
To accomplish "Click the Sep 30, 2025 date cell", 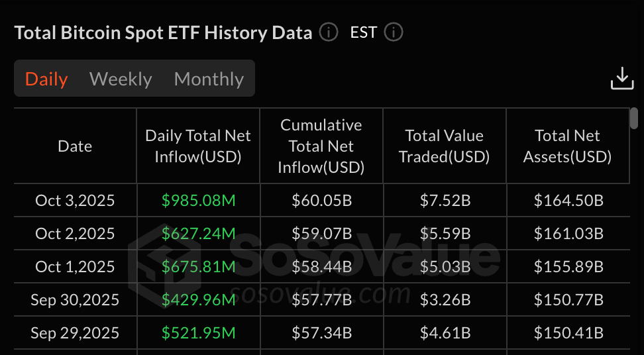I will tap(75, 300).
